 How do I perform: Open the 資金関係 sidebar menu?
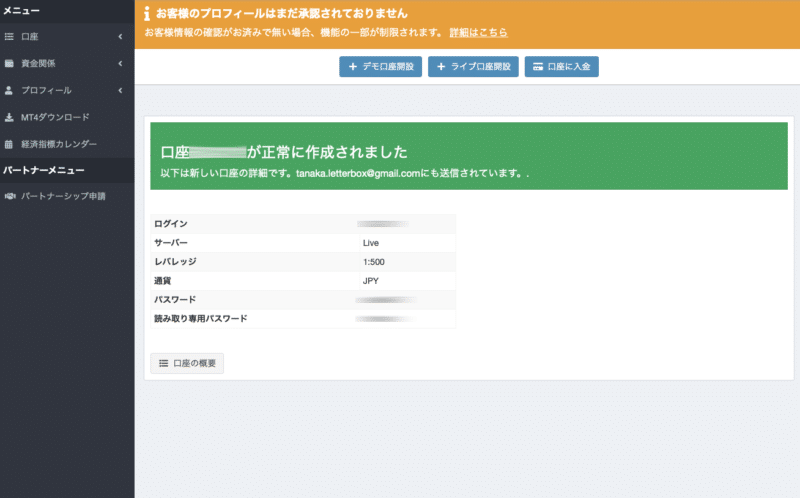(67, 63)
